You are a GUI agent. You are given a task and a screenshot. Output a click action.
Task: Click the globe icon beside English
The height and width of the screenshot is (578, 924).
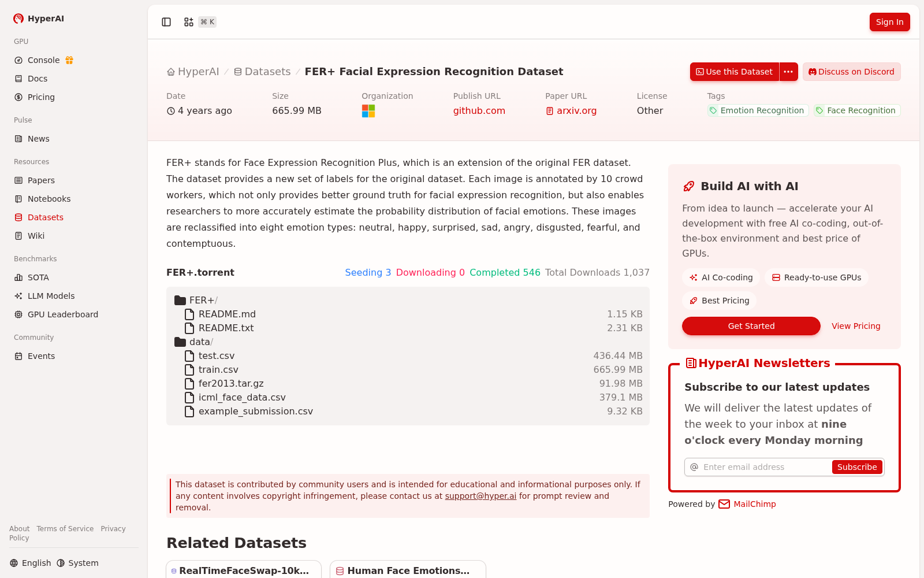click(14, 563)
